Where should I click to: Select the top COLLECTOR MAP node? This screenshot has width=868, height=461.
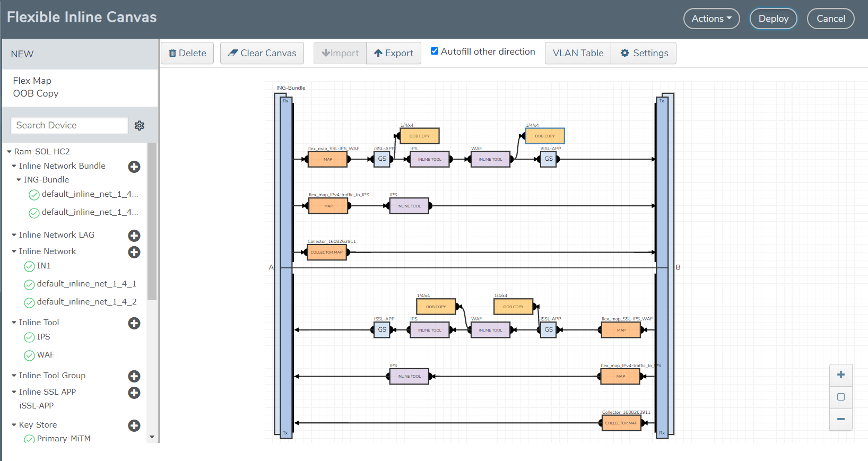point(327,252)
